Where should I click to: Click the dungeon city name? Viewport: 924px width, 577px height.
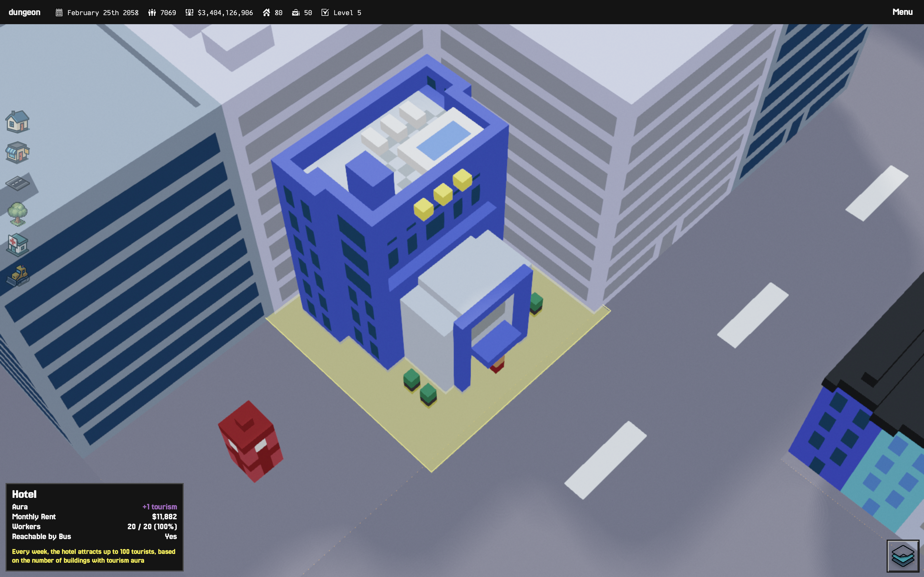24,12
